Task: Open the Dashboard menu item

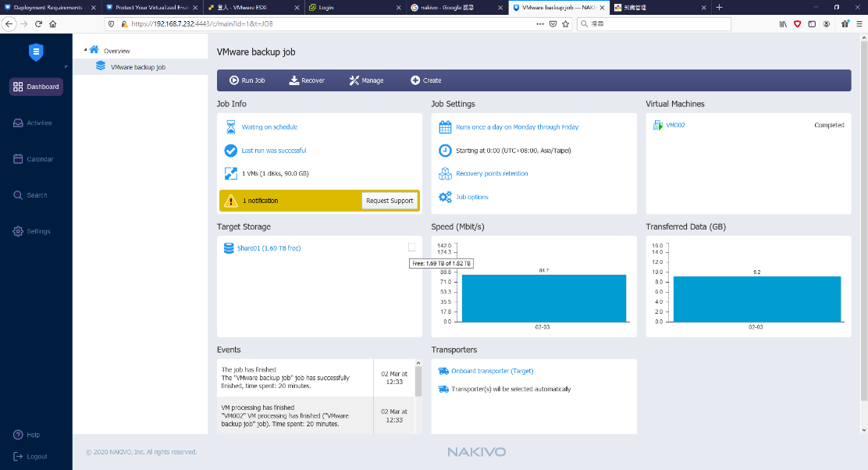Action: (36, 87)
